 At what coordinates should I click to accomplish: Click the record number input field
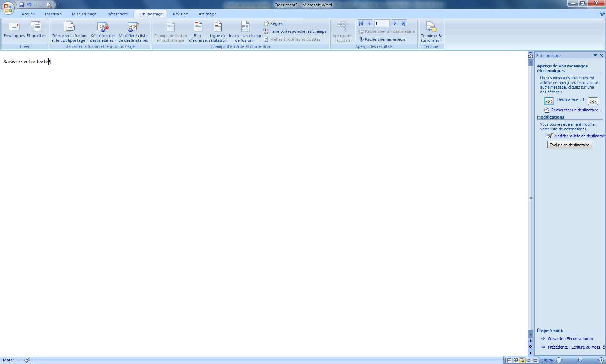(x=382, y=23)
